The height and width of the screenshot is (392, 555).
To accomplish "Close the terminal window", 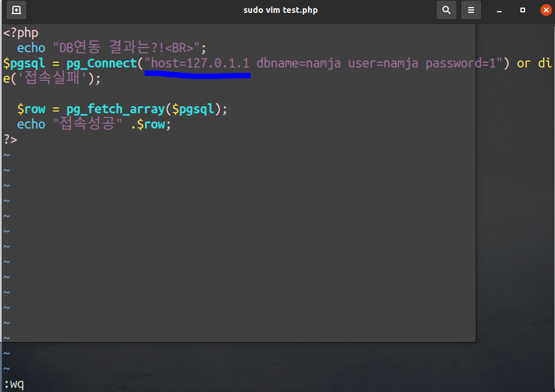I will pos(546,10).
